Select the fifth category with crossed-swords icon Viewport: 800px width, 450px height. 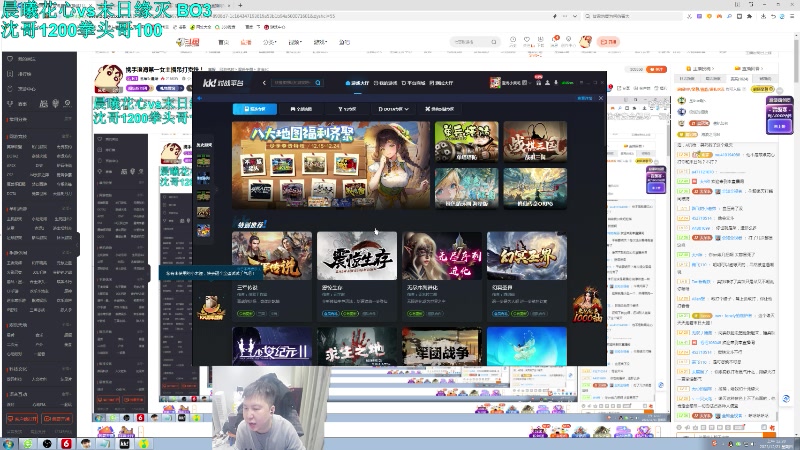(x=440, y=109)
